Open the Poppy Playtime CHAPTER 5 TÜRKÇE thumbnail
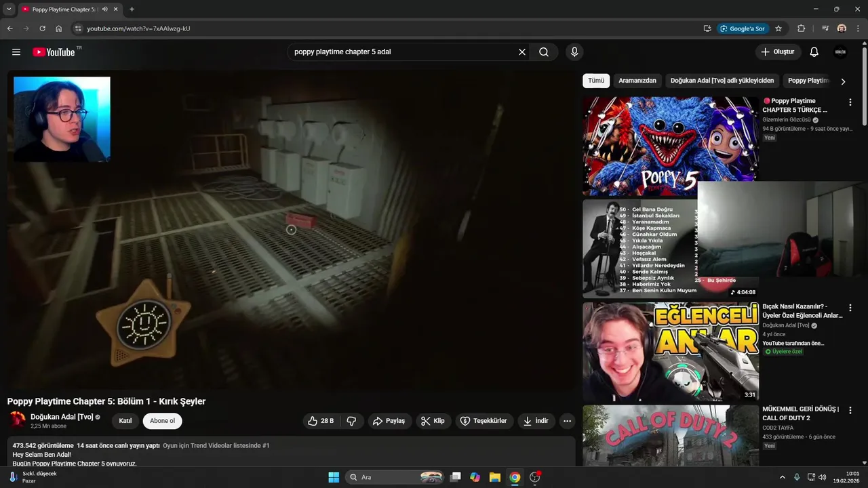This screenshot has height=488, width=868. coord(671,146)
